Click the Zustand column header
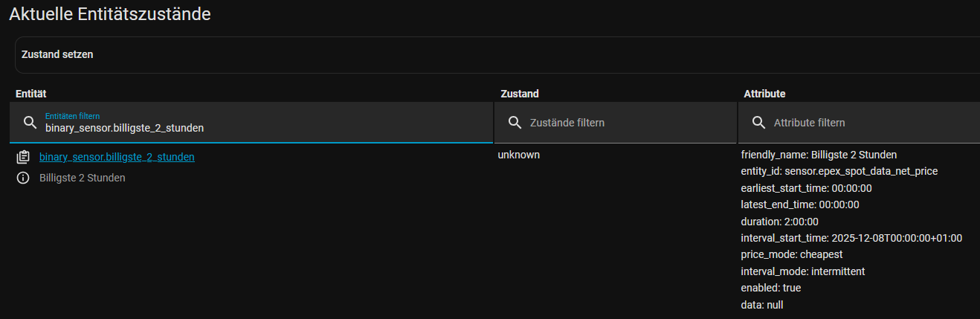The width and height of the screenshot is (980, 319). 520,94
